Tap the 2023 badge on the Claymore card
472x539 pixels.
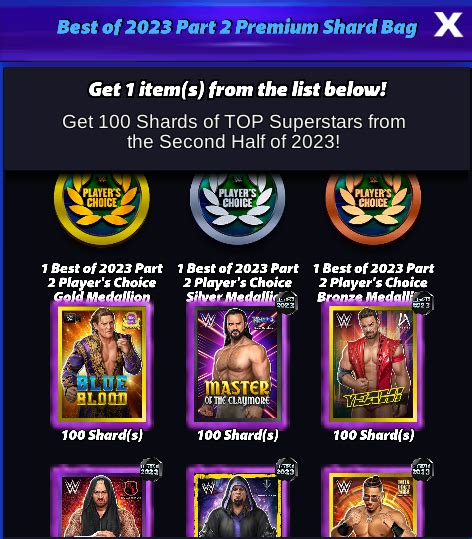pyautogui.click(x=286, y=303)
